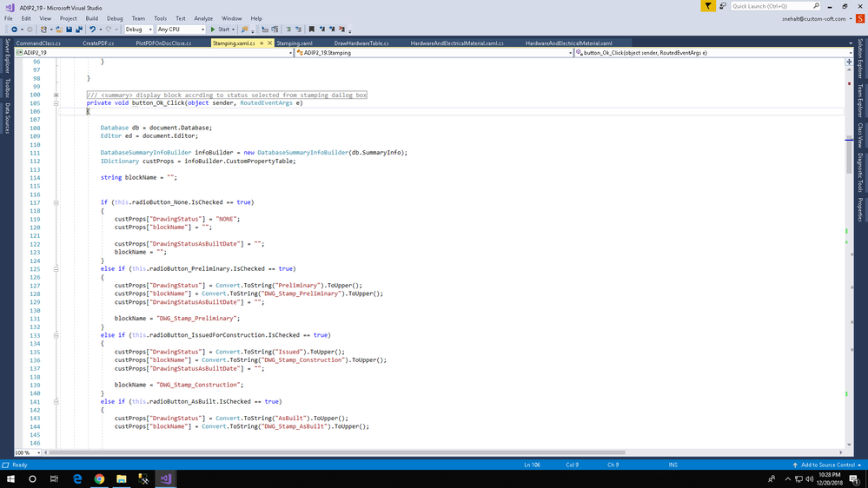Click the feedback icon beside Quick Launch
Viewport: 868px width, 488px height.
pos(722,6)
